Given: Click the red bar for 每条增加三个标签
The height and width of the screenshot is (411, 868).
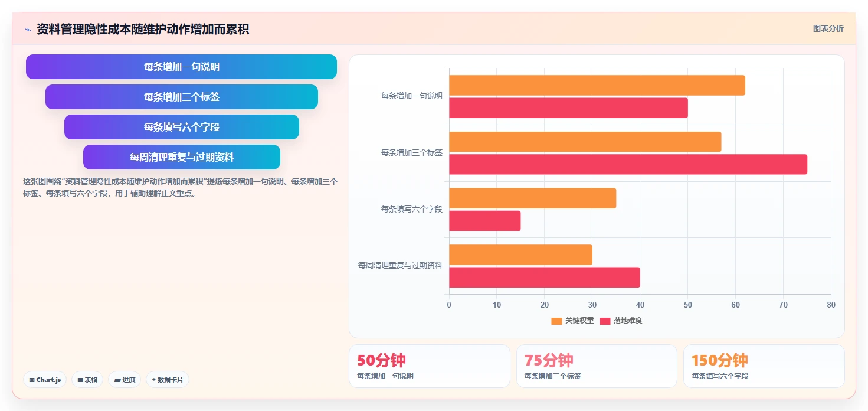Looking at the screenshot, I should 628,164.
